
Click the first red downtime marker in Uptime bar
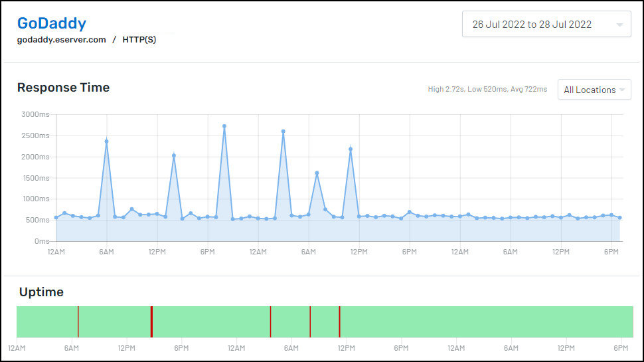pos(78,321)
